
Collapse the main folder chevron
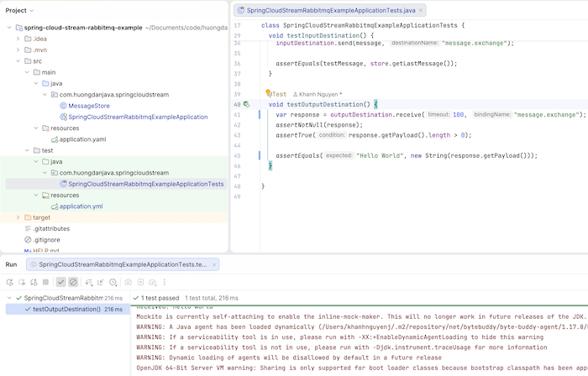click(x=27, y=72)
